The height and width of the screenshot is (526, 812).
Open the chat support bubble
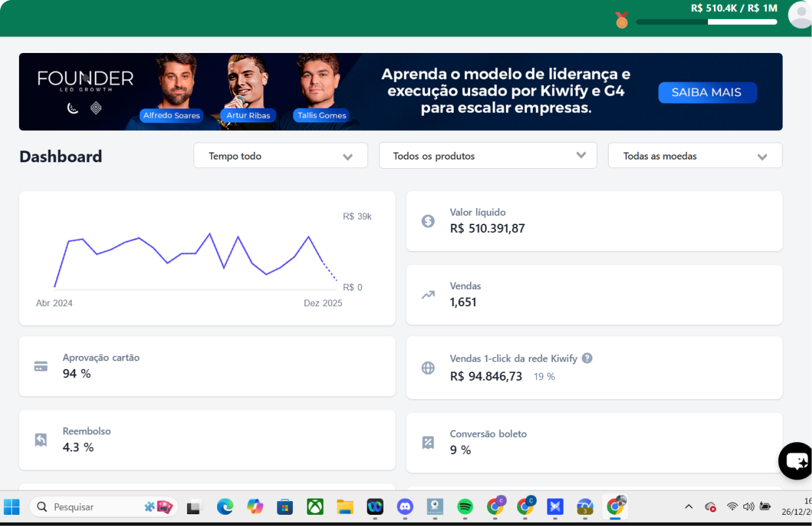coord(796,461)
